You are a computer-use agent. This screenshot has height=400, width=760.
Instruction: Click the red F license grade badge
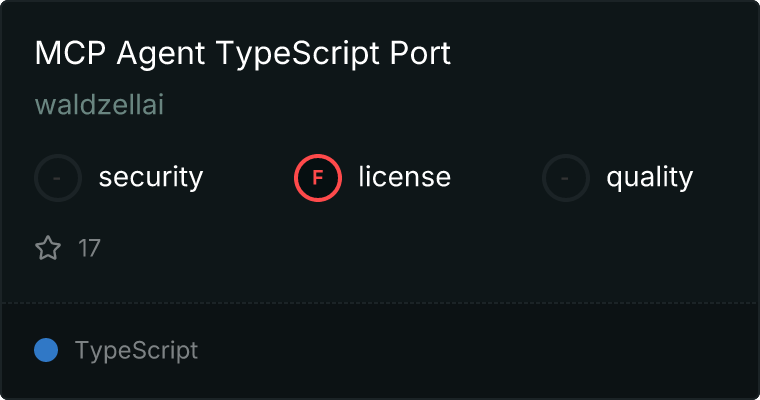[318, 178]
